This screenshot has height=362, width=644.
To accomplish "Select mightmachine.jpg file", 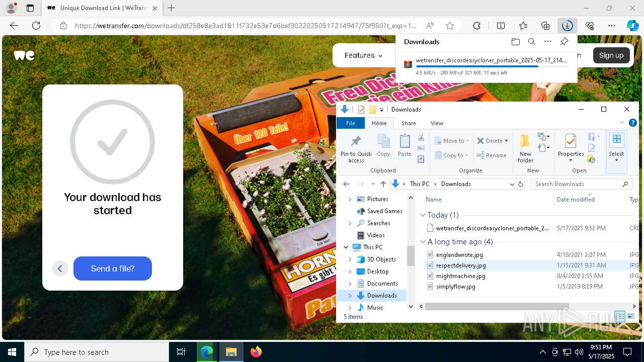I will pyautogui.click(x=460, y=276).
